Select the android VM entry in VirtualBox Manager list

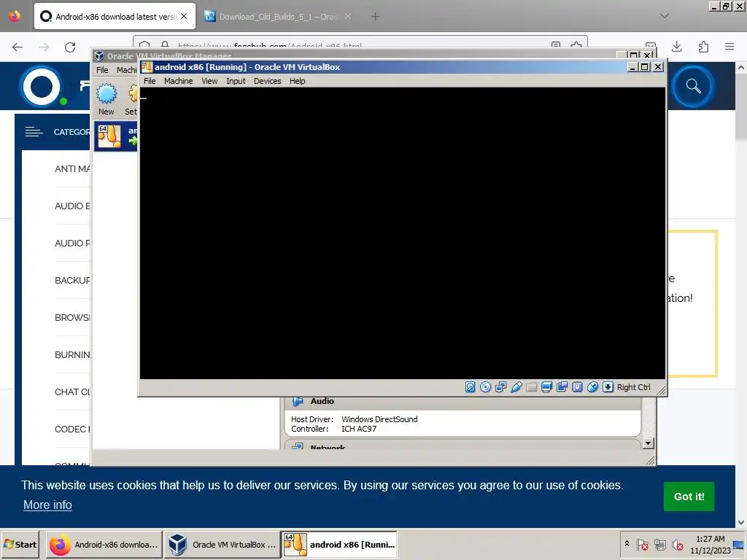click(116, 136)
